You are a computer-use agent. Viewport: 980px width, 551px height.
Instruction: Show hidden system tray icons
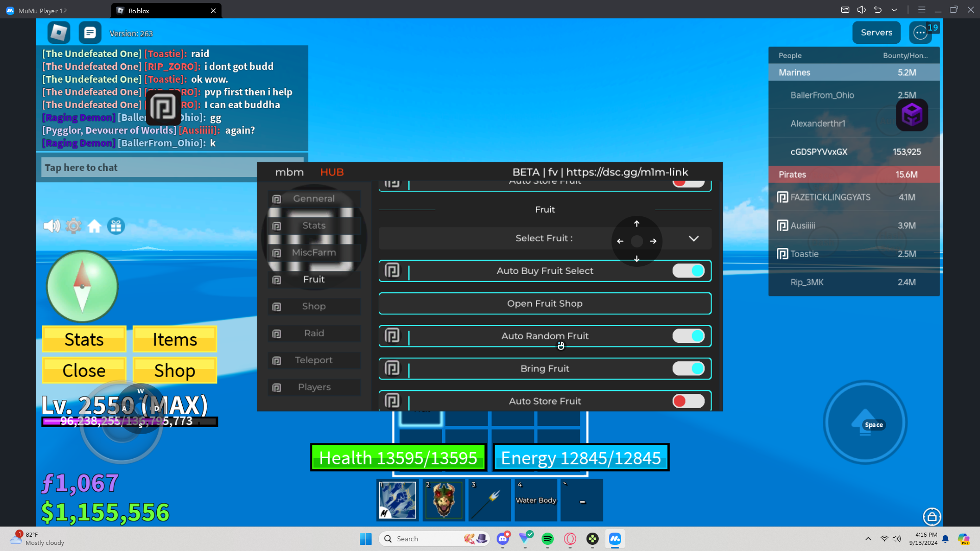(x=868, y=539)
